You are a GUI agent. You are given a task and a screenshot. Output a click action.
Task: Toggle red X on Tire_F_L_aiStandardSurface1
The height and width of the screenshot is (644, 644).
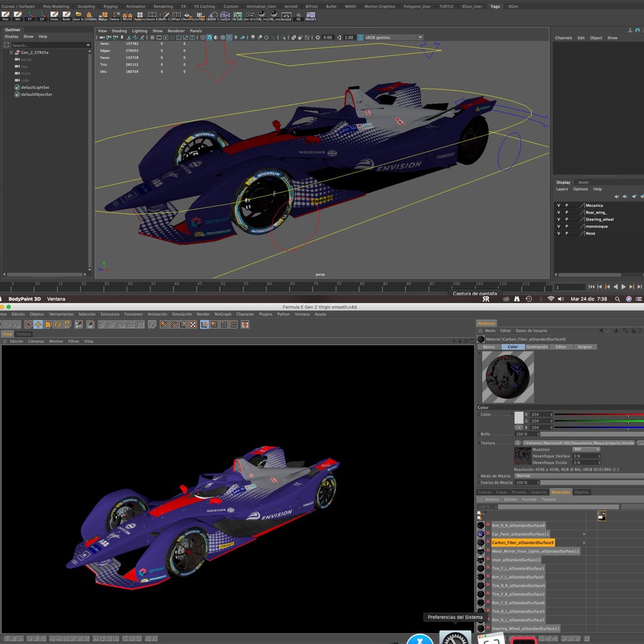(488, 568)
